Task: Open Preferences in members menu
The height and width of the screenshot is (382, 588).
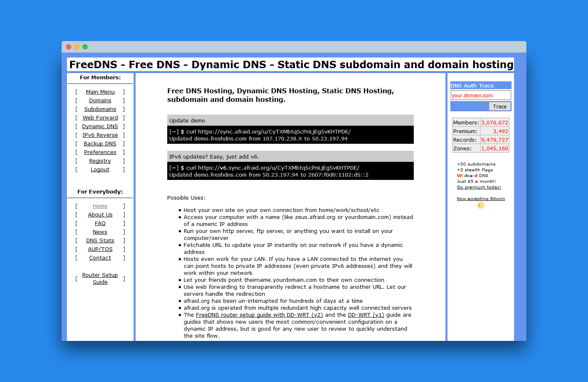Action: point(100,152)
